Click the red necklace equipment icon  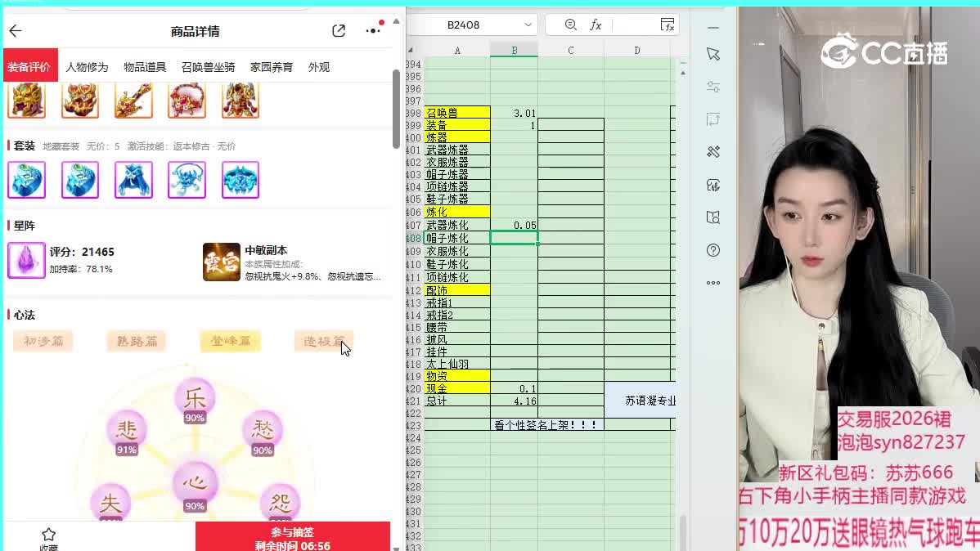(x=187, y=100)
